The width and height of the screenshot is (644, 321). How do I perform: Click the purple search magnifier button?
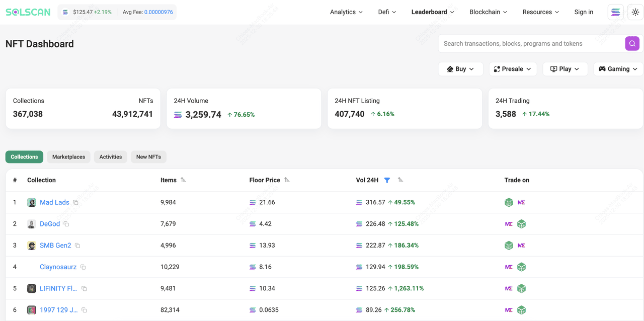point(632,44)
